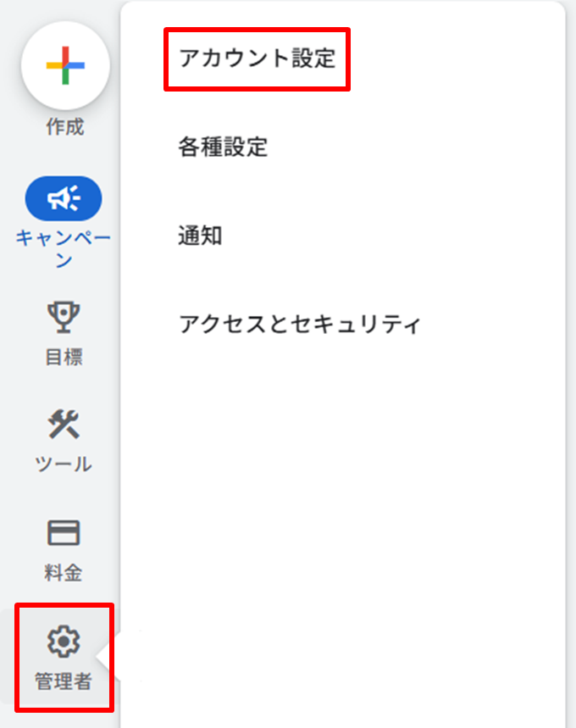
Task: Open 通知 in the admin menu
Action: coord(201,236)
